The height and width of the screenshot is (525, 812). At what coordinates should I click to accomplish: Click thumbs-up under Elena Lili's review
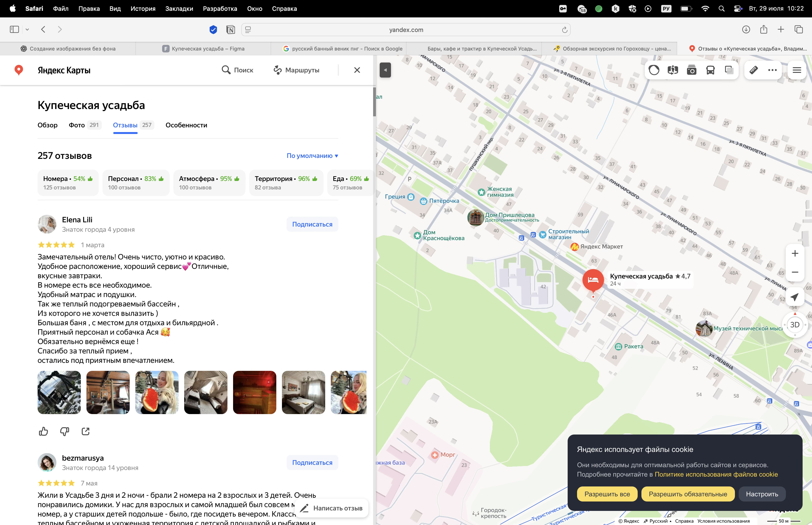[43, 431]
